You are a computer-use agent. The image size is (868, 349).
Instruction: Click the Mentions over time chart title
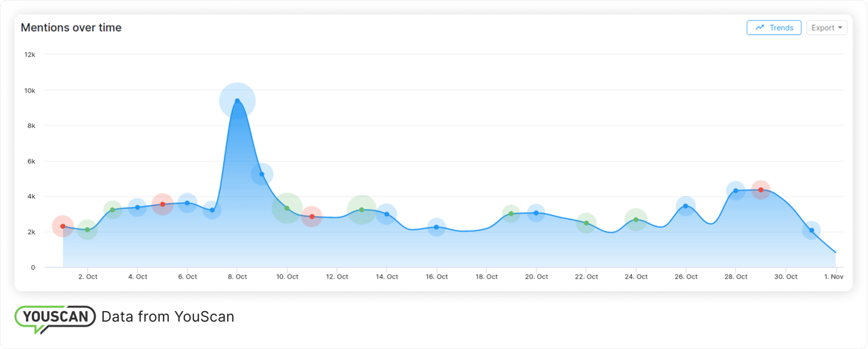click(71, 28)
